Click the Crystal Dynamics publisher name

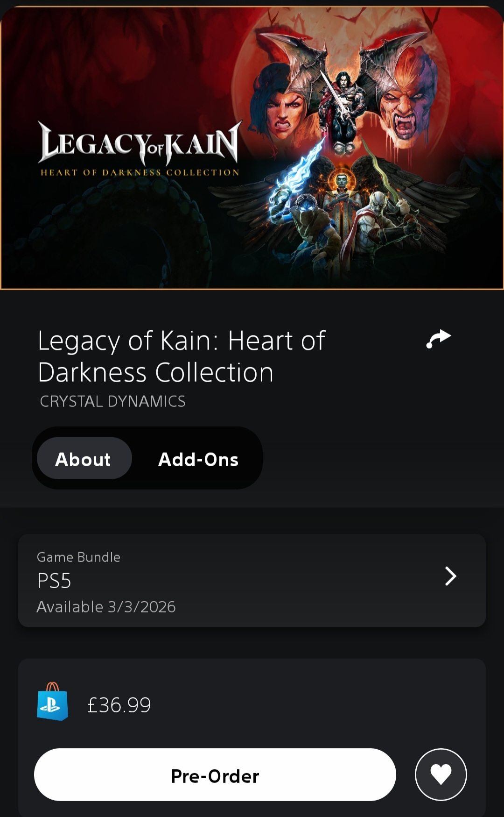tap(112, 401)
